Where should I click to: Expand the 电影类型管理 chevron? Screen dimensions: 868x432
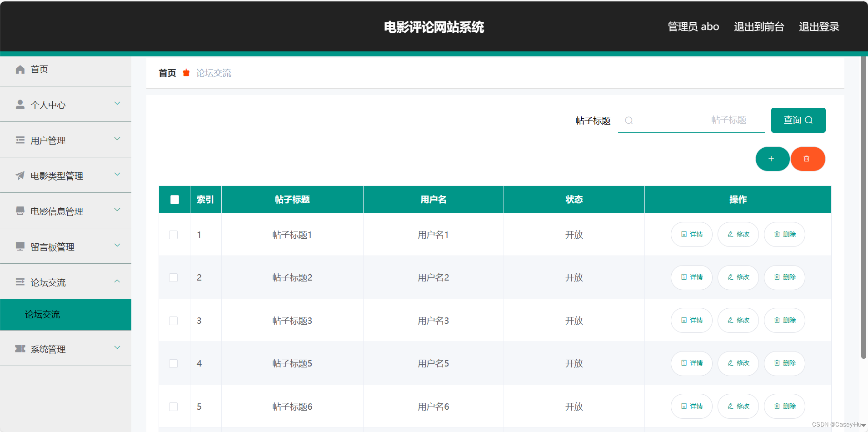[x=117, y=175]
